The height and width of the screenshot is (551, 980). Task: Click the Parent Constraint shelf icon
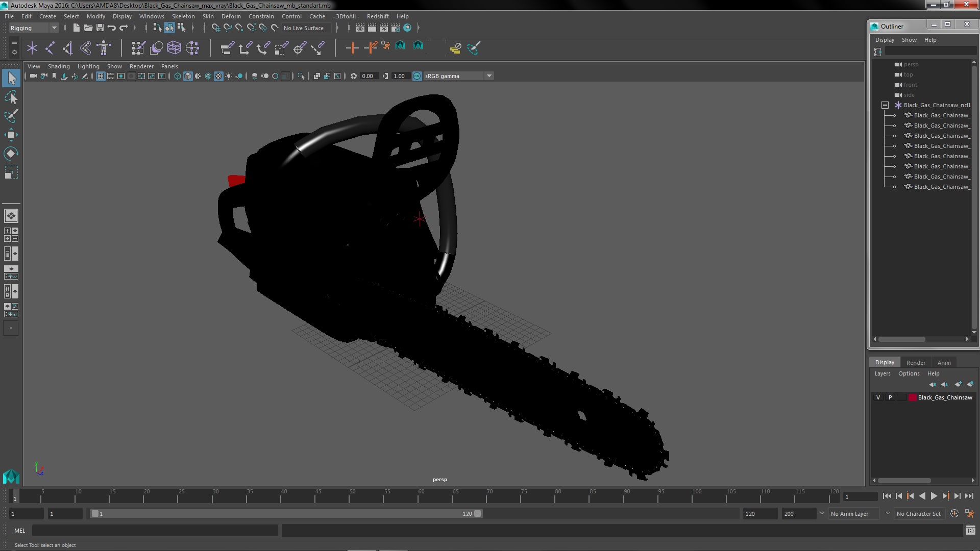[227, 48]
